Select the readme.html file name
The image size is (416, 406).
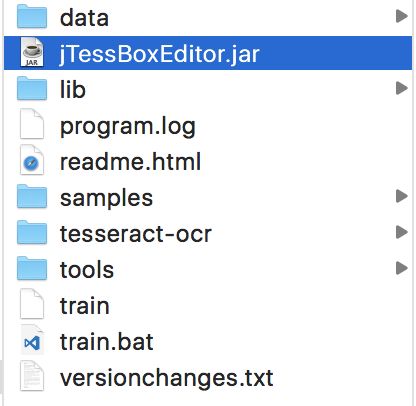click(x=130, y=162)
